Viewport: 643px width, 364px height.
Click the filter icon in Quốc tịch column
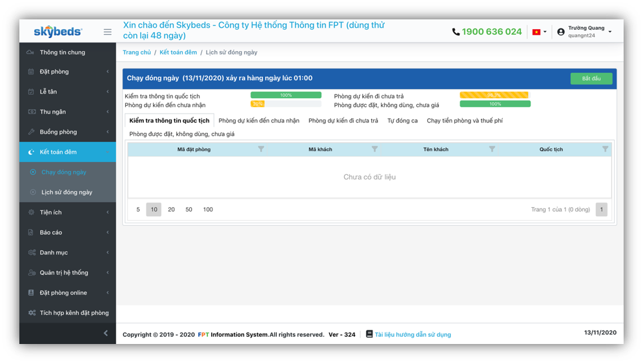pos(605,149)
